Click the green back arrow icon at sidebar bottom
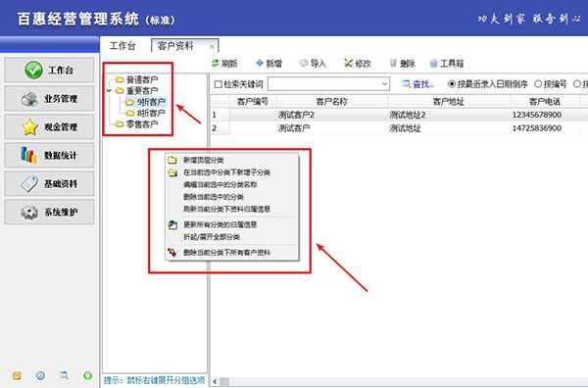The height and width of the screenshot is (388, 588). pyautogui.click(x=88, y=375)
